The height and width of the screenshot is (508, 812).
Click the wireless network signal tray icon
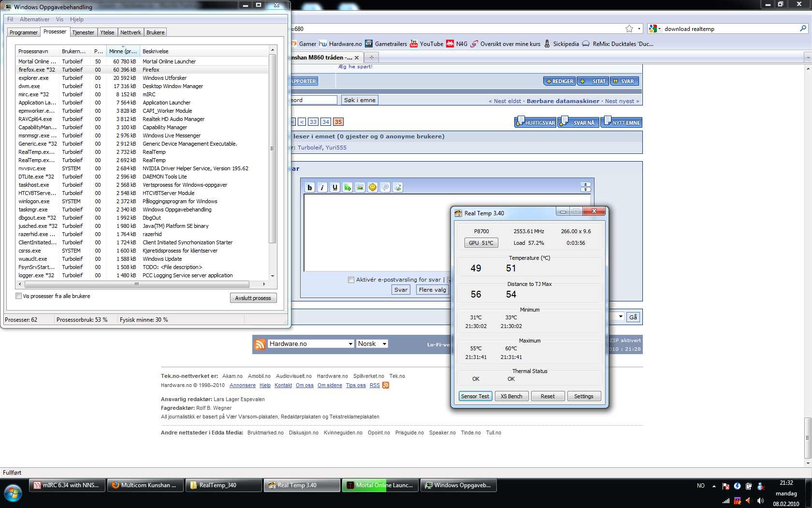(726, 501)
